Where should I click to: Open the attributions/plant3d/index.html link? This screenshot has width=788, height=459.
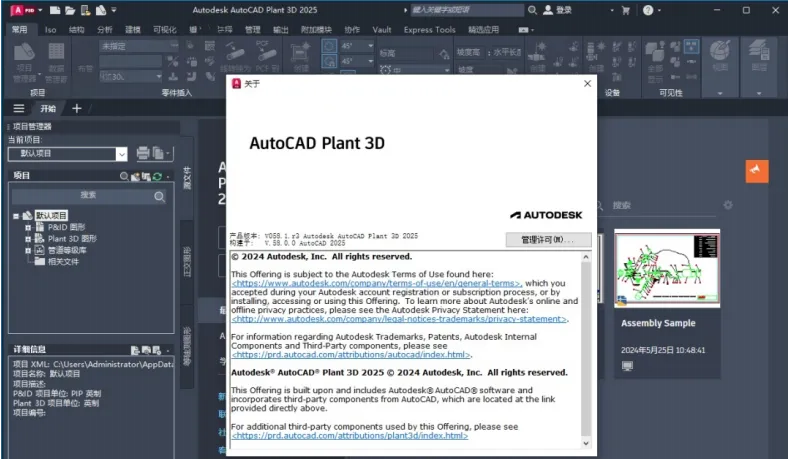coord(350,436)
